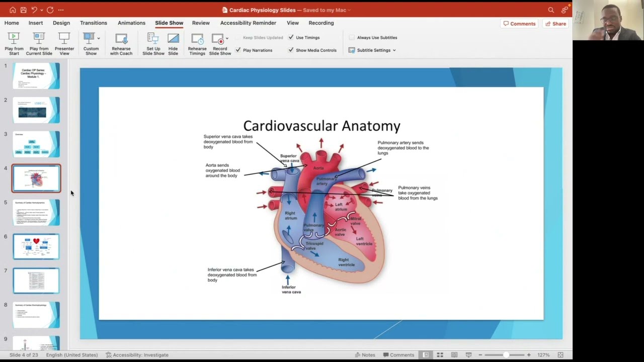Click the Fit slide to window icon
644x362 pixels.
tap(560, 355)
